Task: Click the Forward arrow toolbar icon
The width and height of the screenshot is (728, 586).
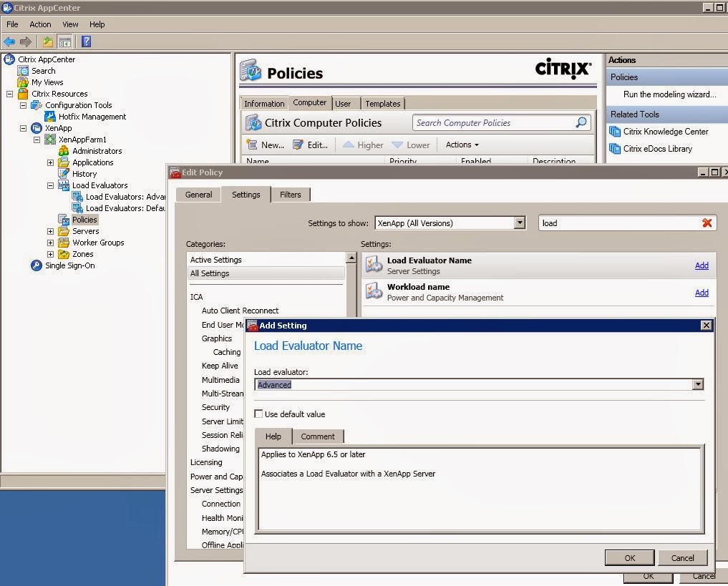Action: (26, 41)
